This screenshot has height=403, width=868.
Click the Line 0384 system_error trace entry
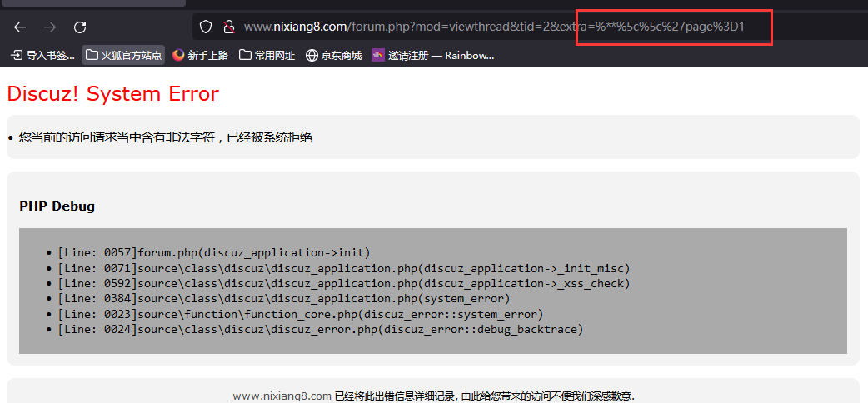[283, 299]
